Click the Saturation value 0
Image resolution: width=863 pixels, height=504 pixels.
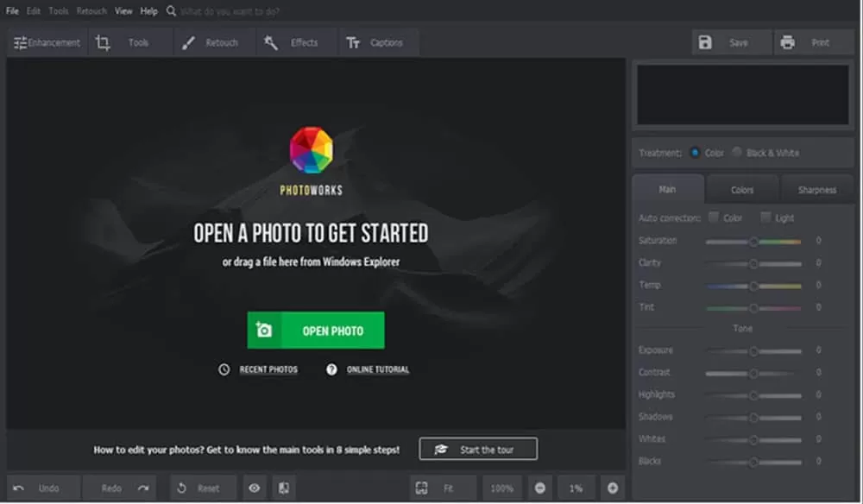pyautogui.click(x=818, y=241)
